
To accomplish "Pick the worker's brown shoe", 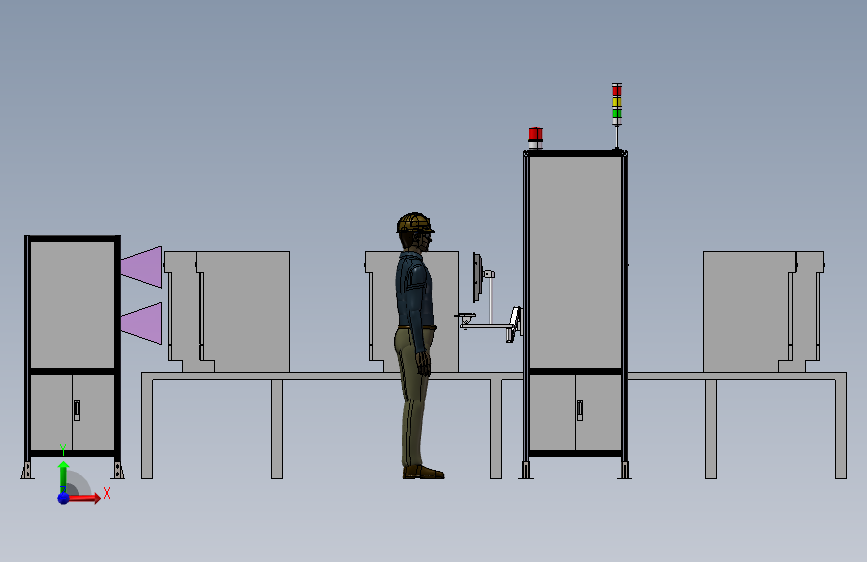I will pos(423,472).
